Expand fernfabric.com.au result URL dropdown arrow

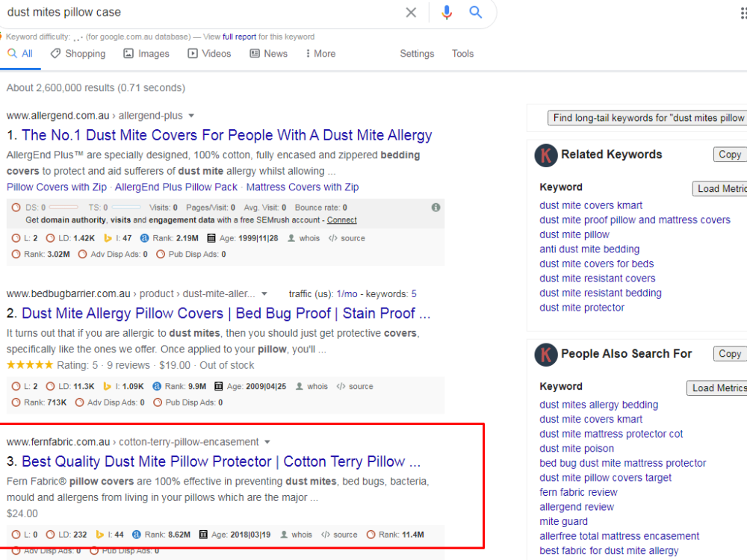[x=267, y=442]
